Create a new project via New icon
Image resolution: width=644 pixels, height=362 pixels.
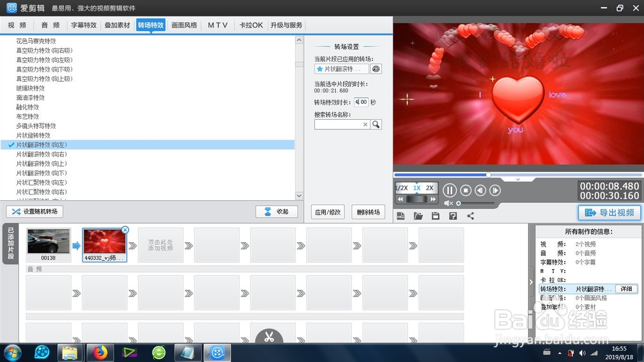401,216
